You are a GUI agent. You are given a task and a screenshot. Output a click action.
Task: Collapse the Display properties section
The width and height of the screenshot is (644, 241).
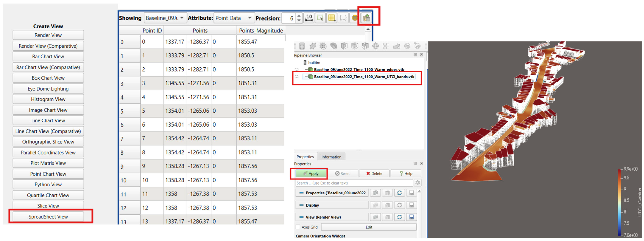[301, 205]
